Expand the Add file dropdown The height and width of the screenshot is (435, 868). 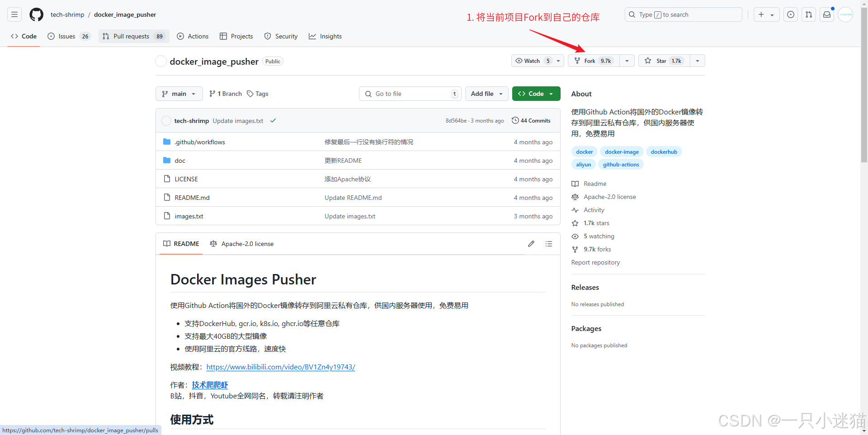tap(487, 94)
